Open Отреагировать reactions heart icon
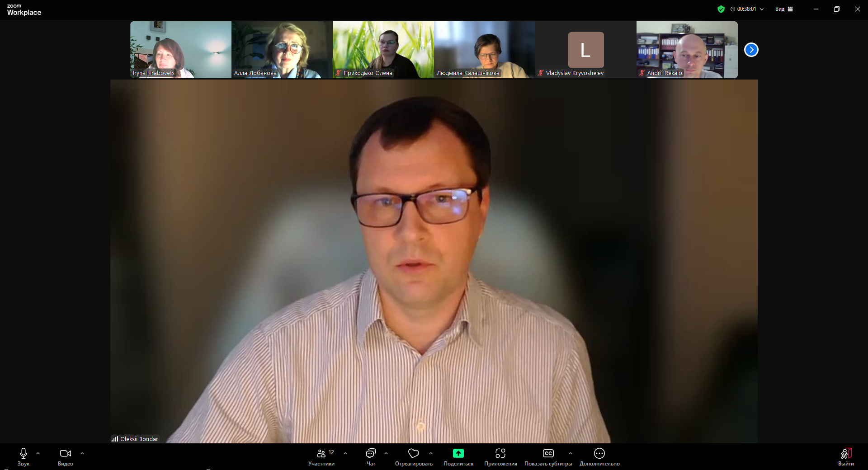Screen dimensions: 868x470 [x=414, y=453]
